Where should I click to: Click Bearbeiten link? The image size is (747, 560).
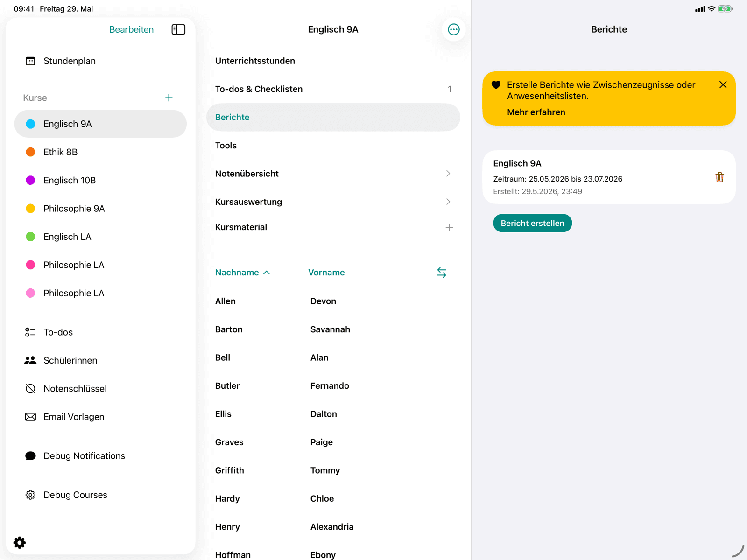click(131, 29)
